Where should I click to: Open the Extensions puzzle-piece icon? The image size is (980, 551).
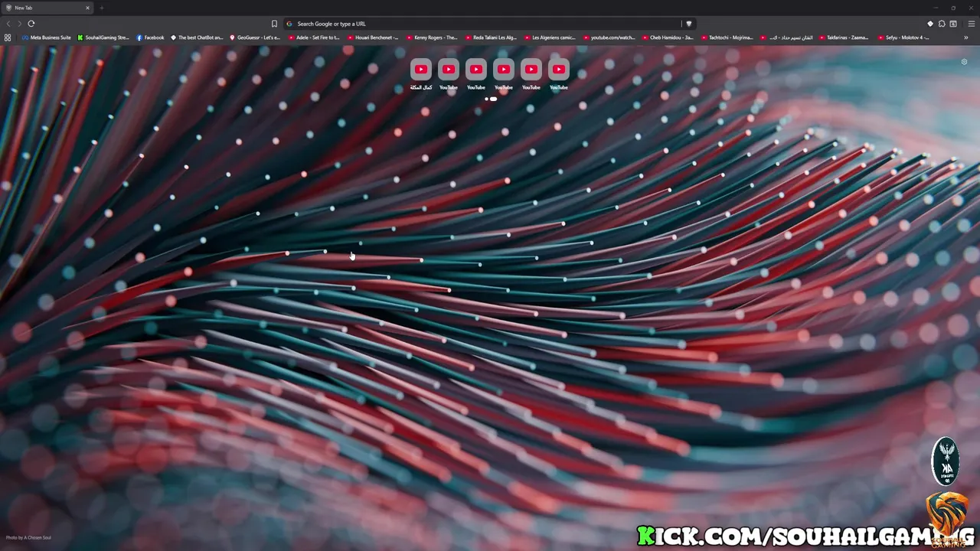pos(942,24)
